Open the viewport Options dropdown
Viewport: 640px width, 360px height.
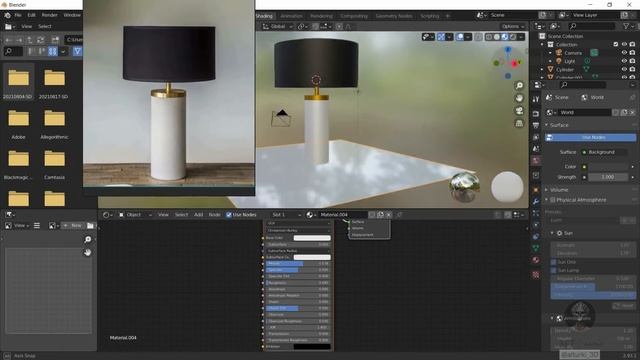(513, 26)
